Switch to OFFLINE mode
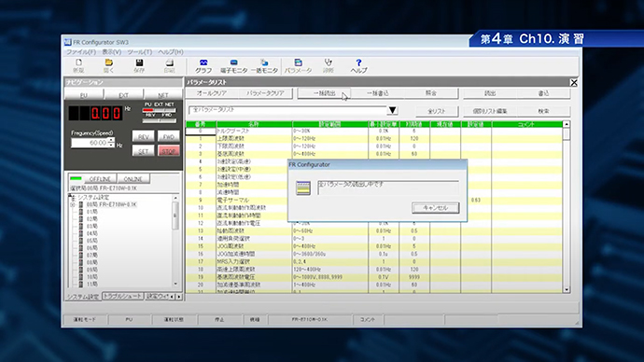Viewport: 644px width, 362px height. 100,179
